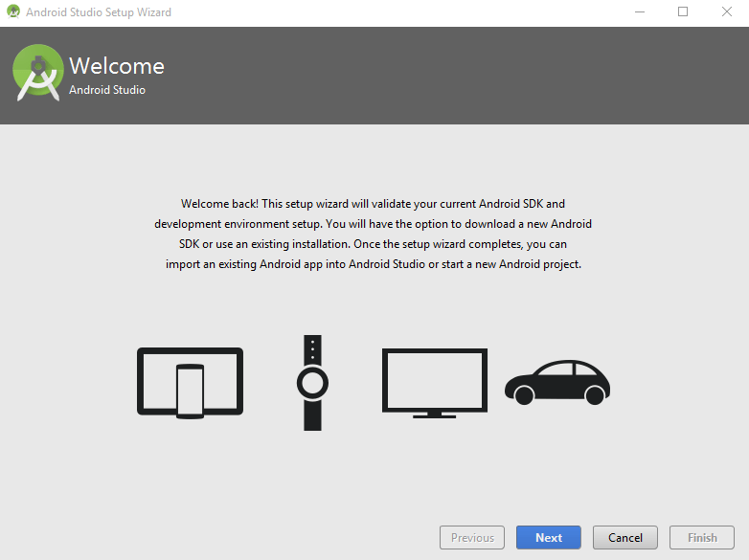Image resolution: width=749 pixels, height=560 pixels.
Task: Click the Android Studio subtitle under Welcome
Action: pyautogui.click(x=107, y=90)
